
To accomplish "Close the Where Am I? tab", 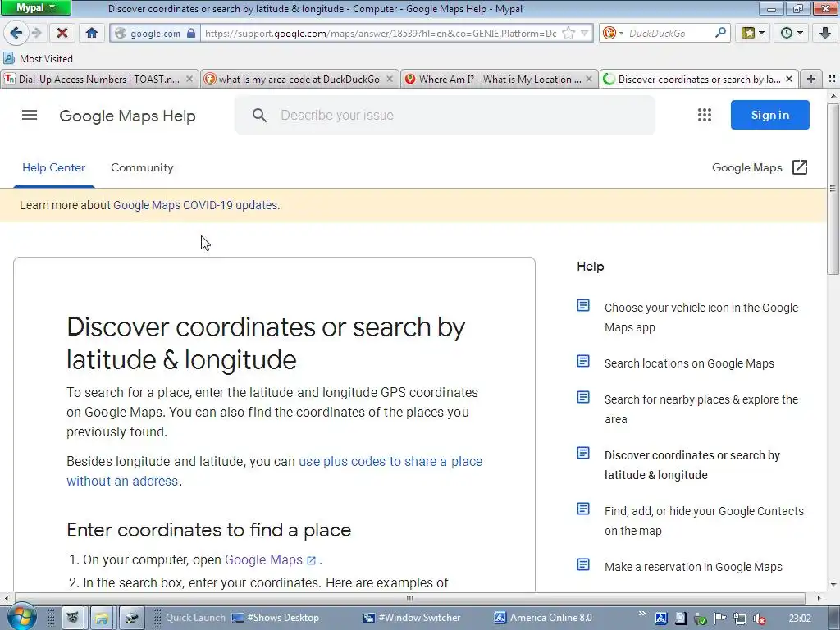I will coord(589,79).
